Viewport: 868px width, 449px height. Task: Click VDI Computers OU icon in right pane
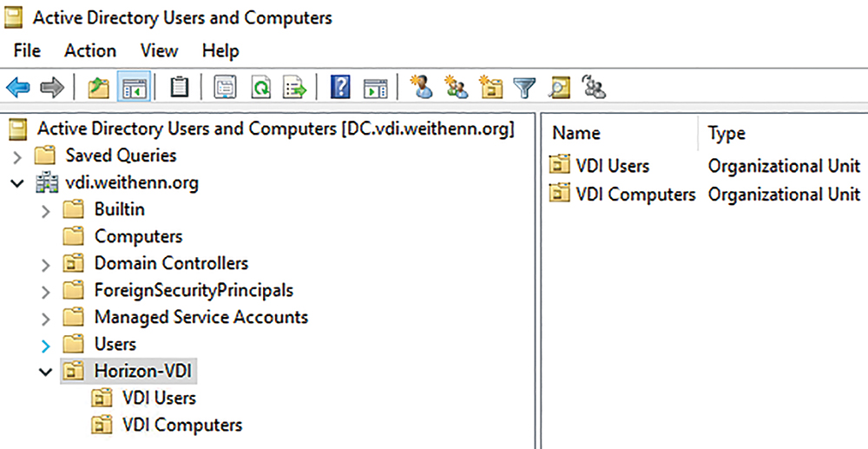[559, 194]
